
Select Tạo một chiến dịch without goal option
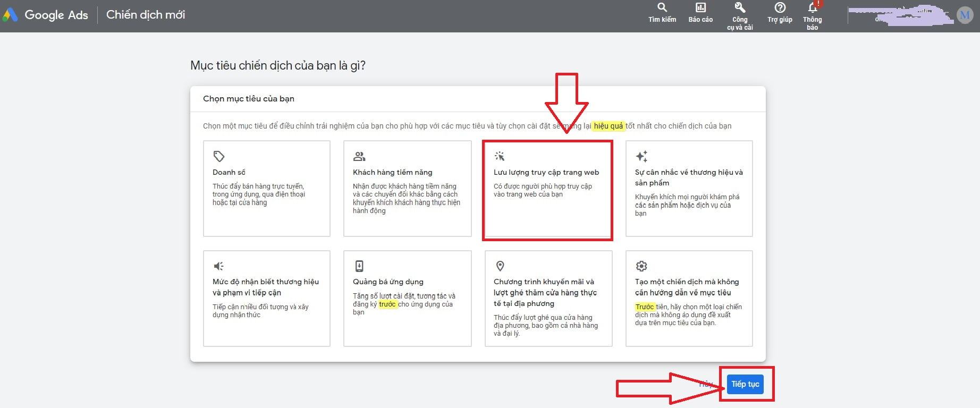tap(689, 299)
